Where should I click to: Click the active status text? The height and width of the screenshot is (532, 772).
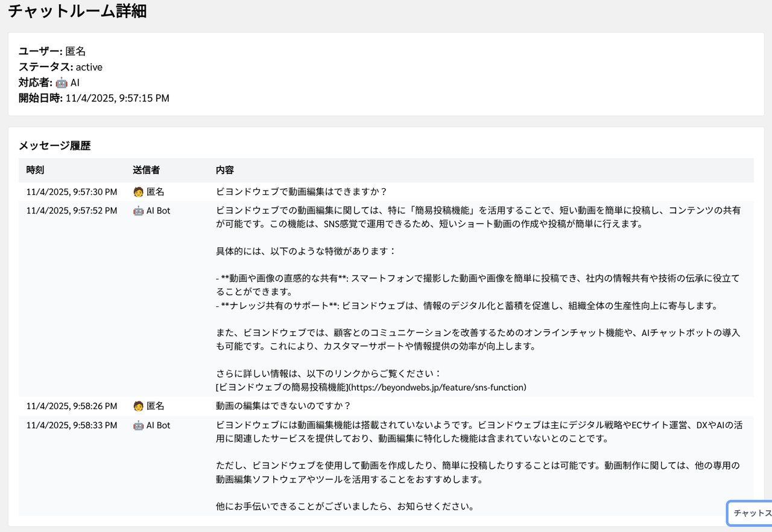(89, 67)
